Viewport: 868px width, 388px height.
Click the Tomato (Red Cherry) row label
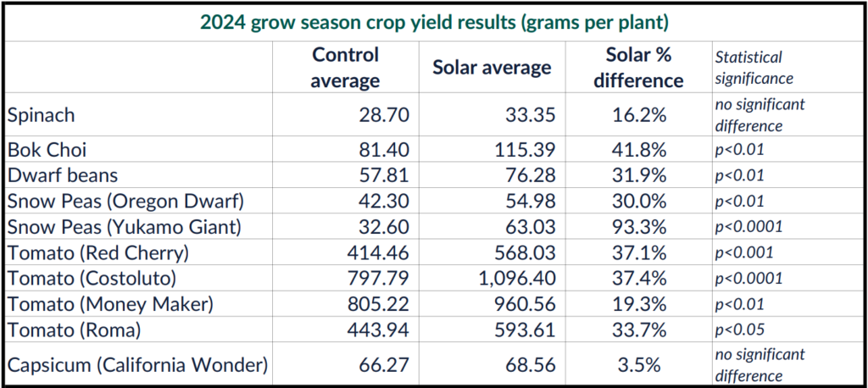(97, 252)
